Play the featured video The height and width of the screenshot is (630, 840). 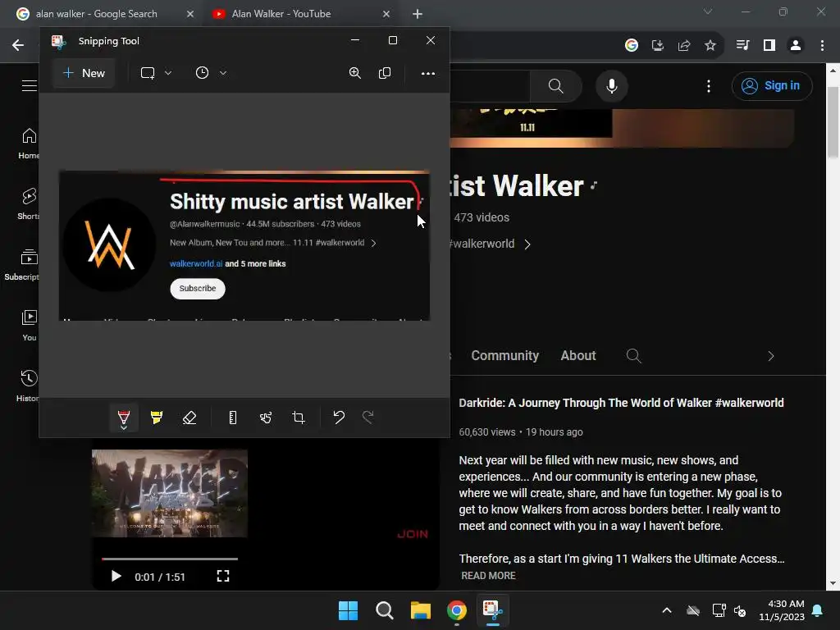click(116, 577)
